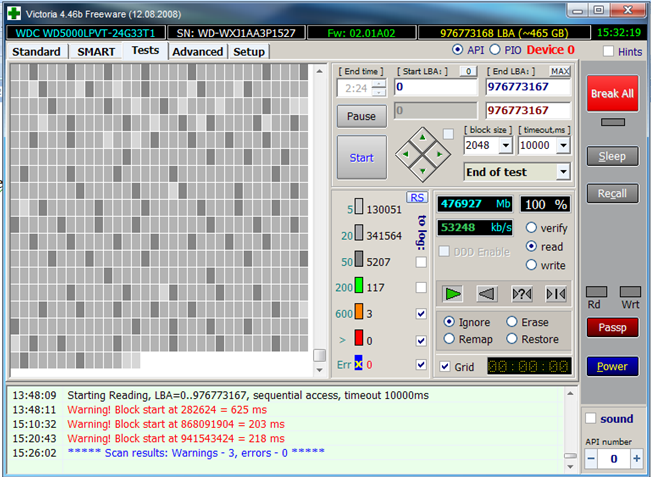
Task: Click indicator bar below Break All
Action: [613, 122]
